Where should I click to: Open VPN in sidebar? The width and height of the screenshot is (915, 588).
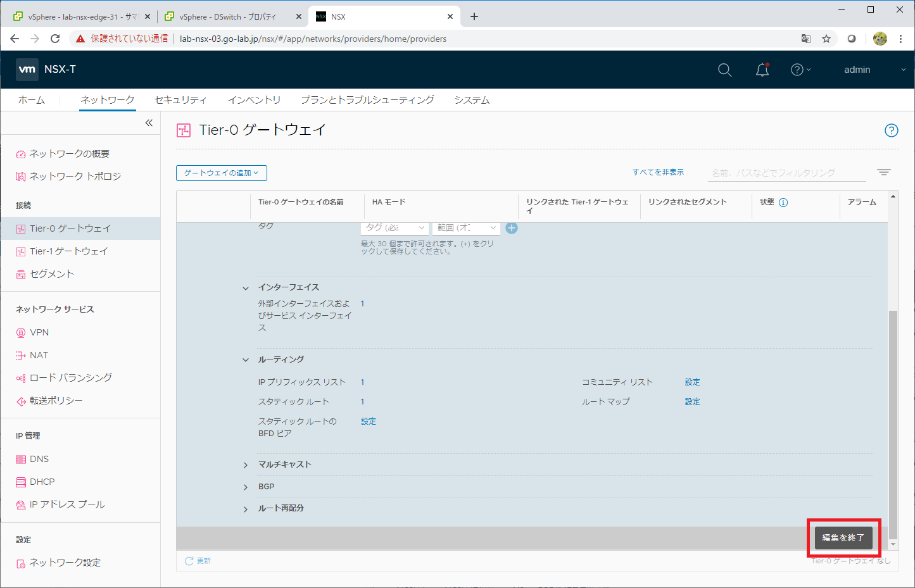click(x=32, y=332)
